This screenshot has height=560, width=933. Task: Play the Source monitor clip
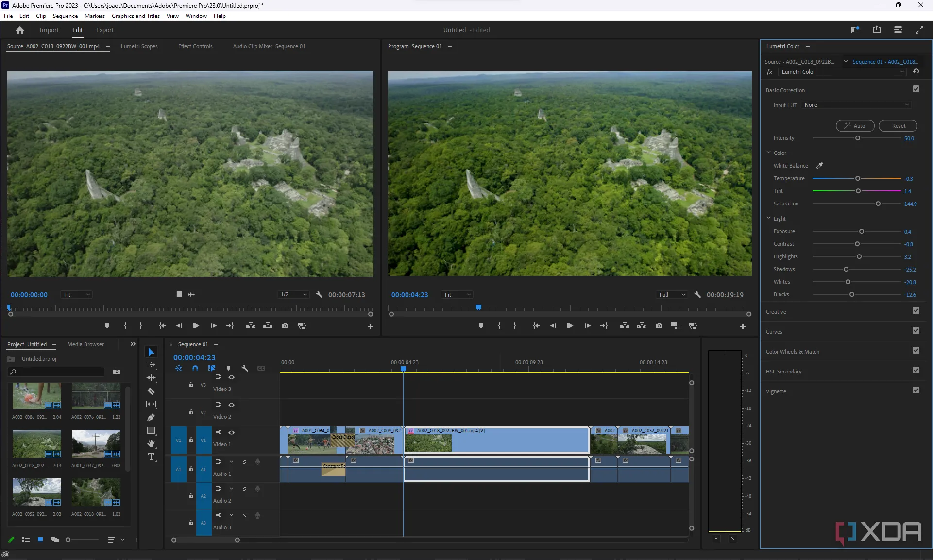196,326
